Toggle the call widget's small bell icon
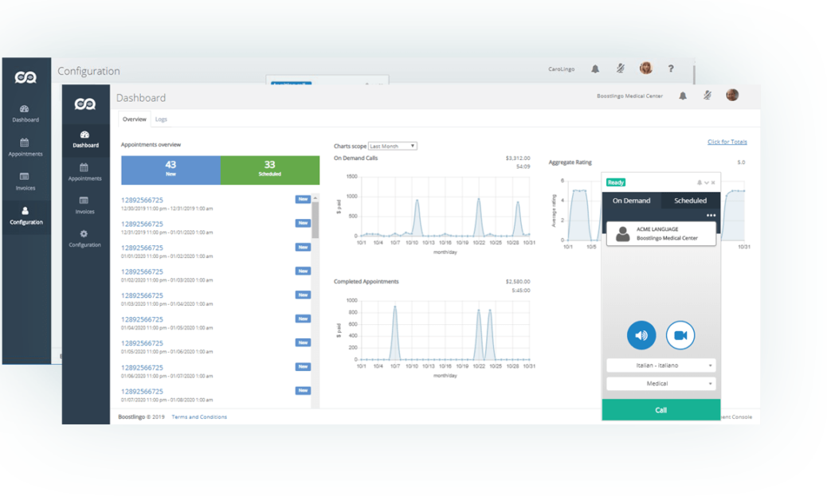This screenshot has height=504, width=827. [x=699, y=182]
